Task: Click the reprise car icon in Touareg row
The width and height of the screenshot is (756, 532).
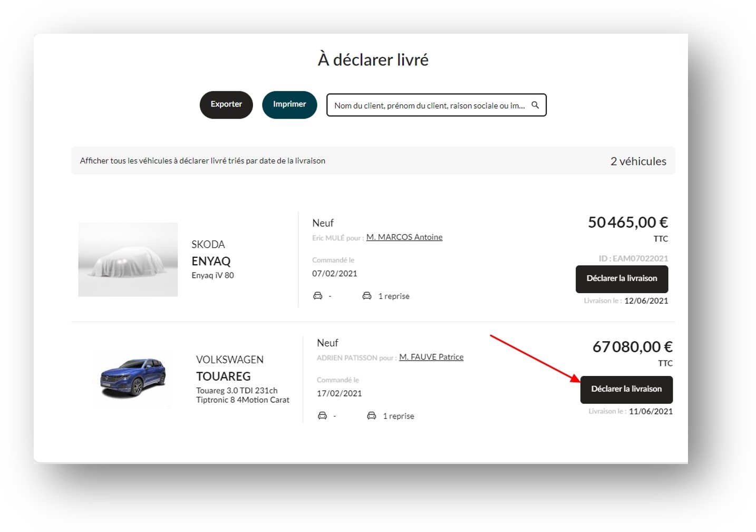Action: (372, 415)
